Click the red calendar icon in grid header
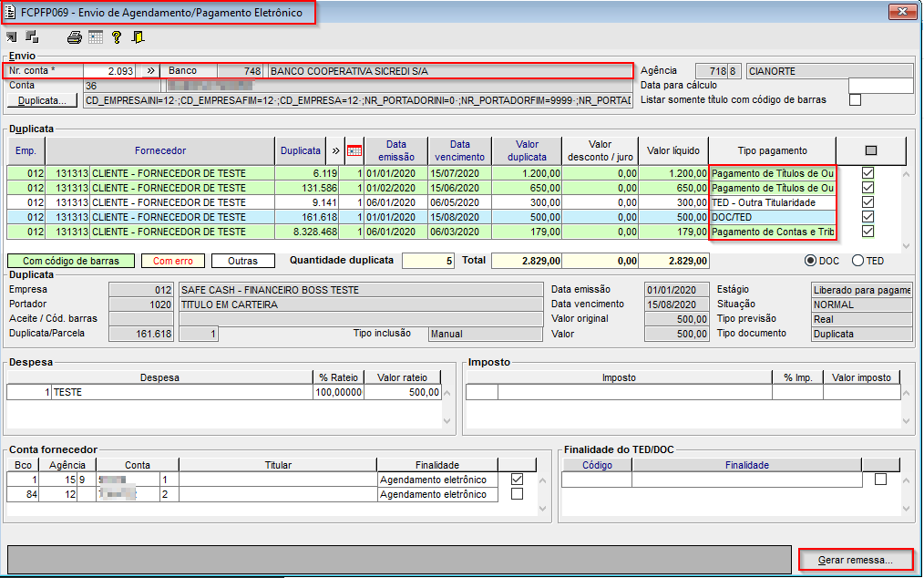Viewport: 924px width, 578px height. click(x=354, y=150)
